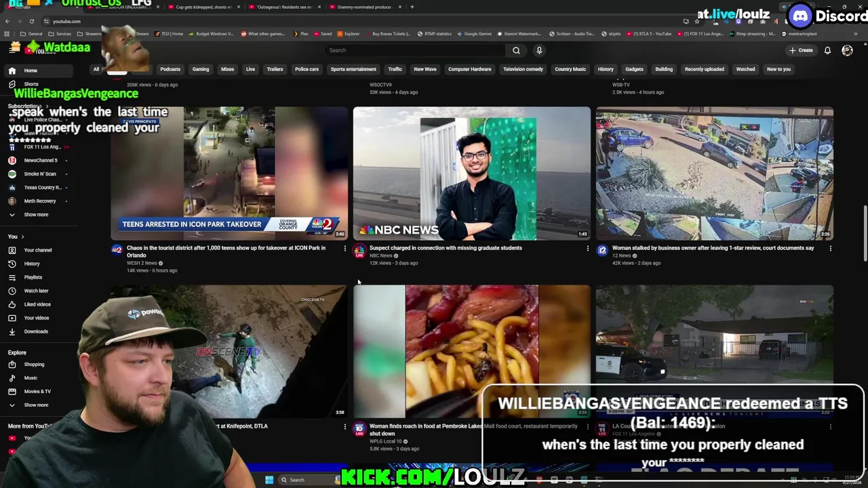Open Movies & TV under Explore
The width and height of the screenshot is (868, 488).
[37, 392]
